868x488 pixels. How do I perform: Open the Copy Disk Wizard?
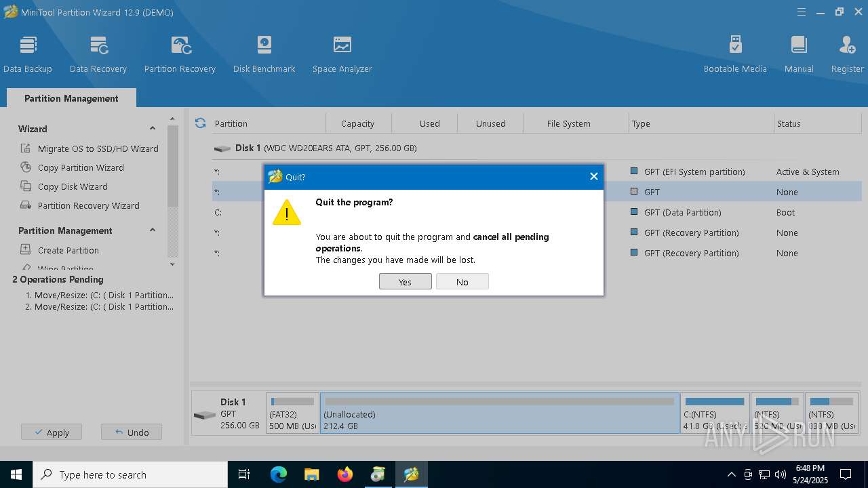pyautogui.click(x=73, y=186)
